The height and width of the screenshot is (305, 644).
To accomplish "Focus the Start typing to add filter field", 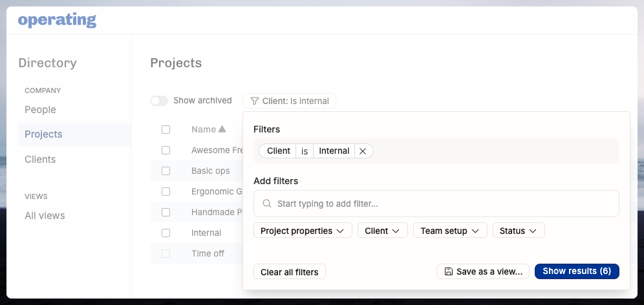I will (x=440, y=204).
